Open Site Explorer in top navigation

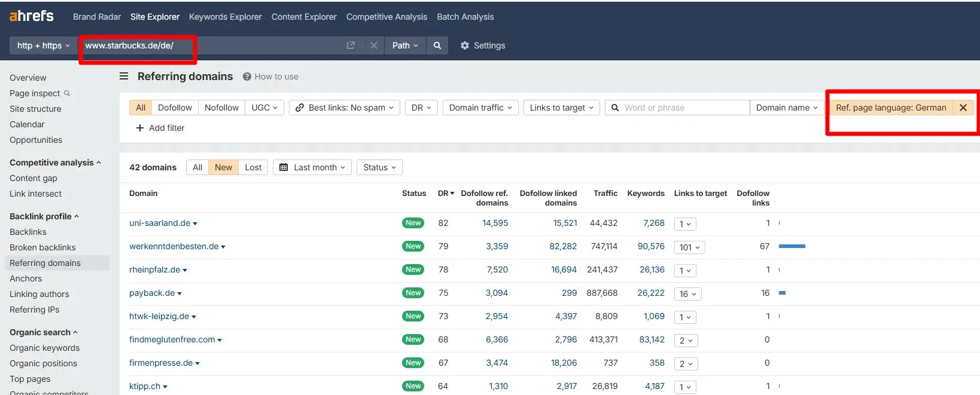click(155, 17)
